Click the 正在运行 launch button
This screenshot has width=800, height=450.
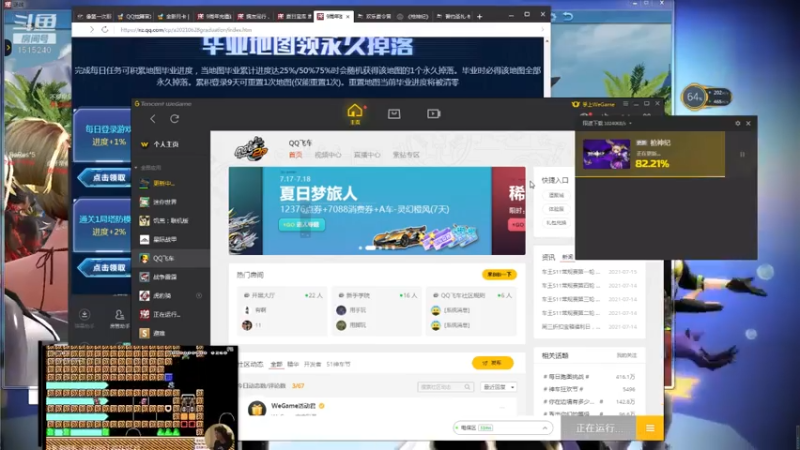tap(598, 428)
